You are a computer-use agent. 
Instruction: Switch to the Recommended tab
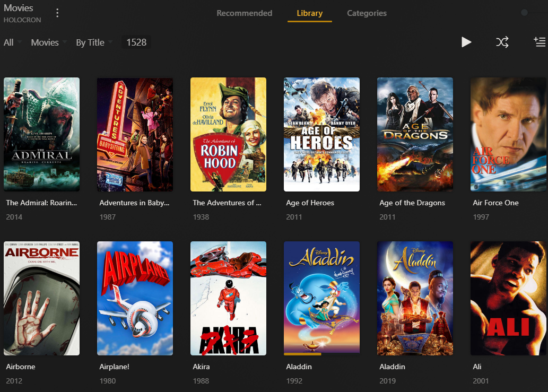click(245, 13)
